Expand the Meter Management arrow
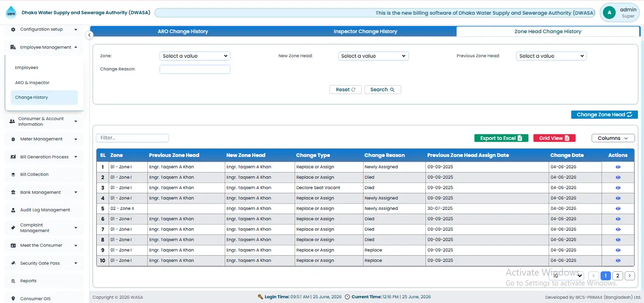Image resolution: width=644 pixels, height=303 pixels. click(75, 139)
